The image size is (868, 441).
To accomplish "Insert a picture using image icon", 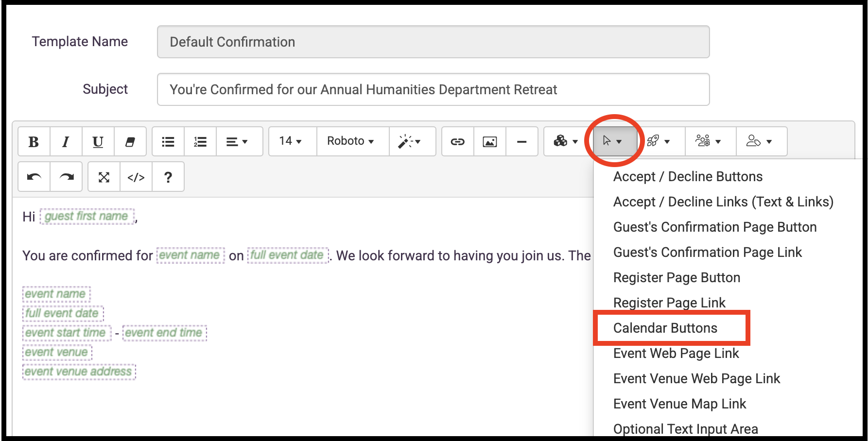I will click(x=489, y=142).
